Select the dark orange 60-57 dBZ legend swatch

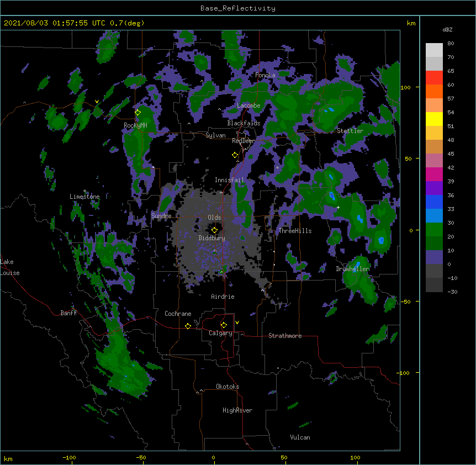434,91
